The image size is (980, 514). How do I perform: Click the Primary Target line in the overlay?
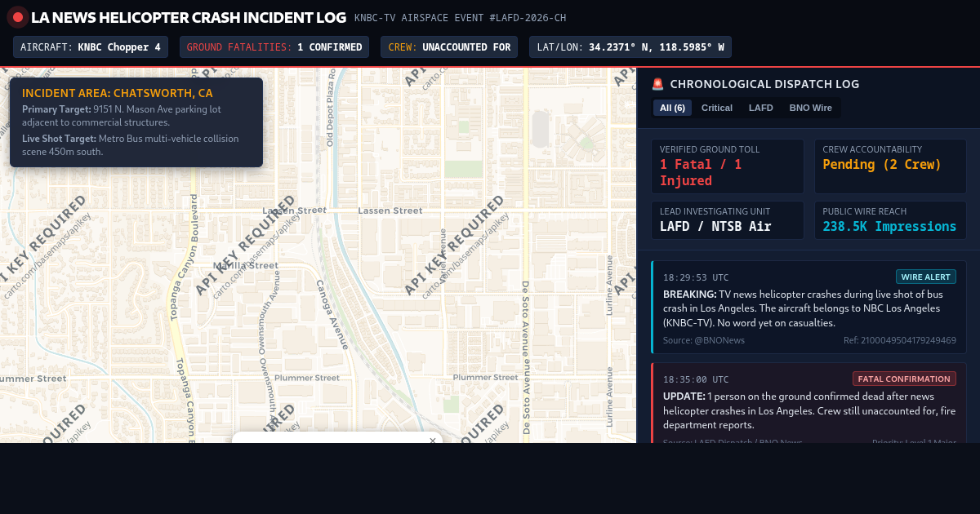(122, 116)
